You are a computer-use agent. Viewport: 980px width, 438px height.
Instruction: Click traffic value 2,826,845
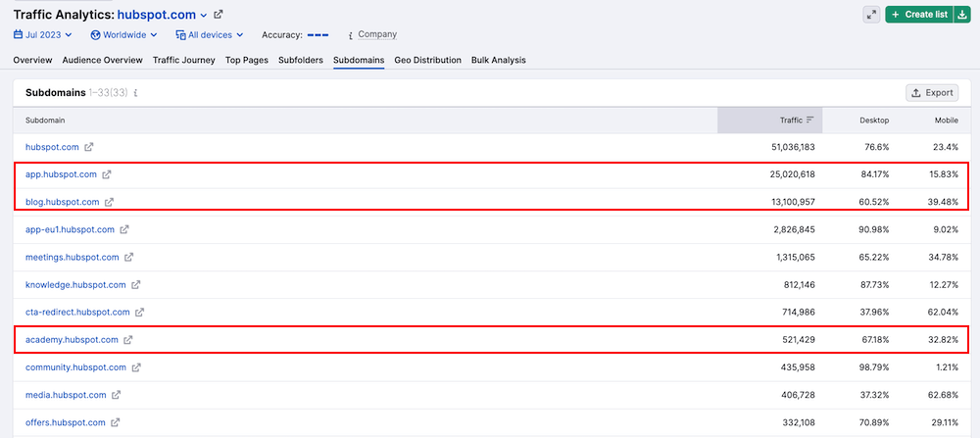[x=795, y=230]
